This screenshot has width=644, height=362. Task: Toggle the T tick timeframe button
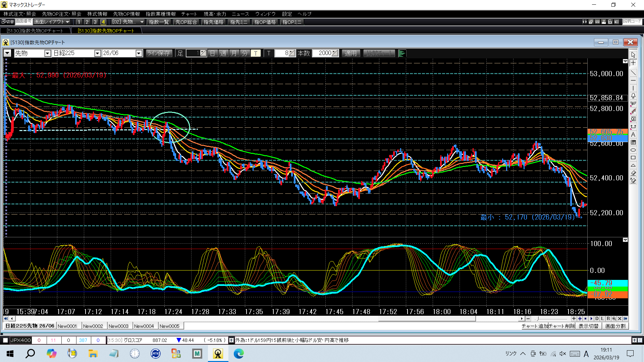click(x=256, y=53)
